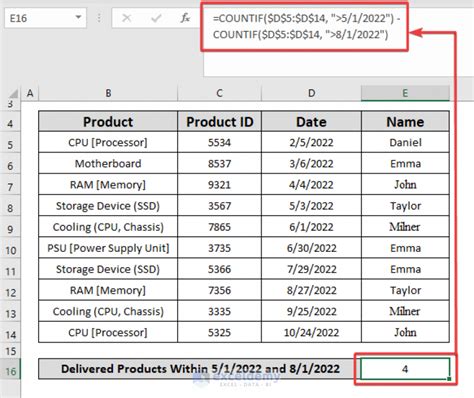Select cell with Product ID 3567

219,206
